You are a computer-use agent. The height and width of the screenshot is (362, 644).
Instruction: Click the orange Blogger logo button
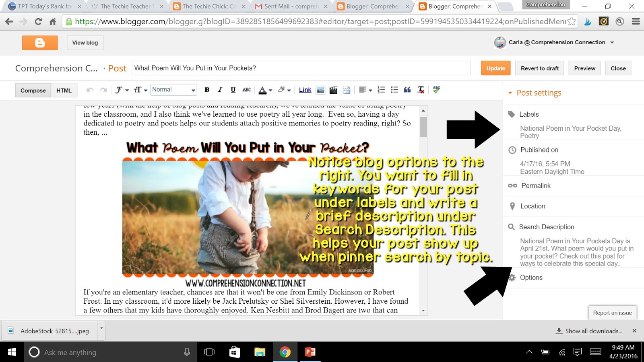click(x=40, y=43)
